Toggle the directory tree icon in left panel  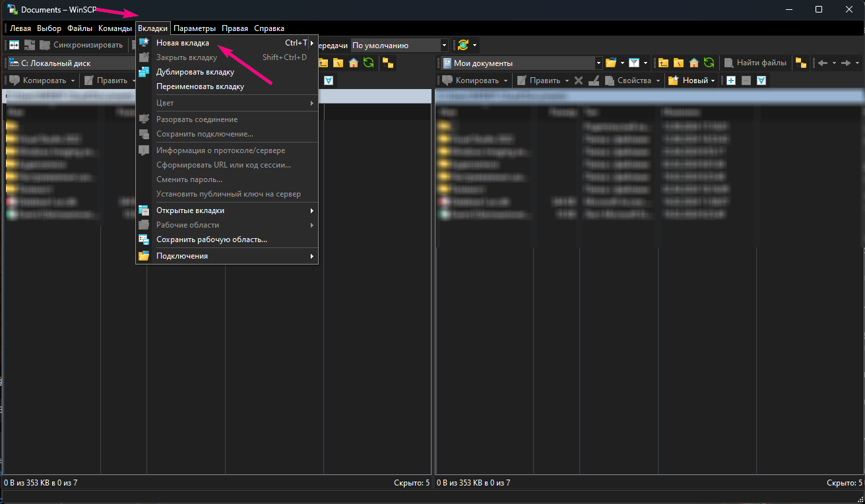pyautogui.click(x=387, y=63)
